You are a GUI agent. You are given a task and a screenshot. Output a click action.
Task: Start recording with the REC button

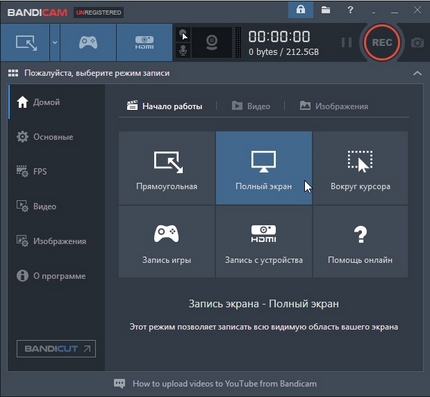(382, 43)
